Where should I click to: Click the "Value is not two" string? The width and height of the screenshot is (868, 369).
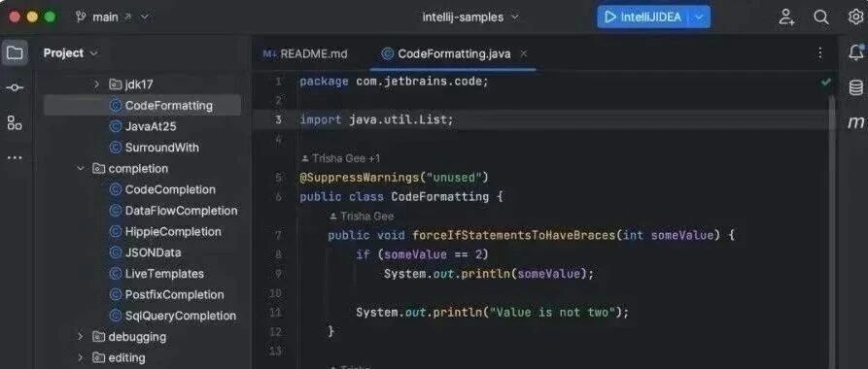[551, 313]
